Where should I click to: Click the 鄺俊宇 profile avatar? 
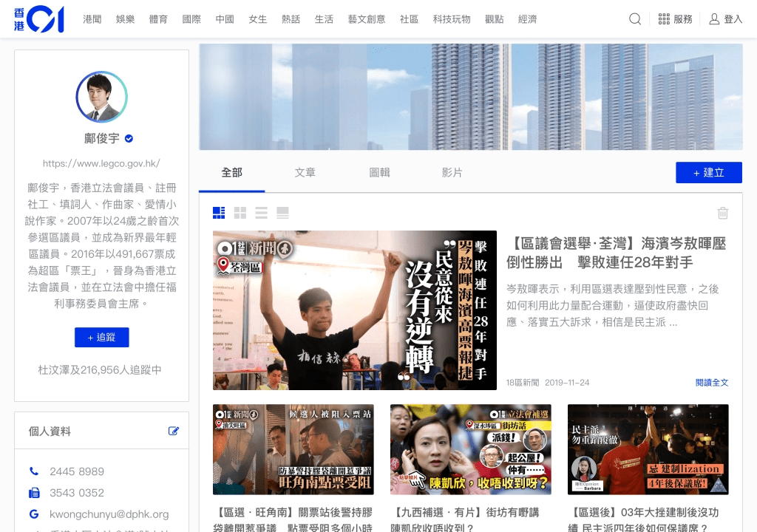[101, 97]
